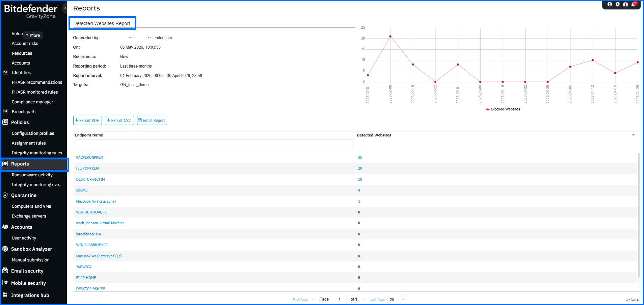The image size is (644, 305).
Task: Open Ransomware activity report
Action: [x=32, y=175]
